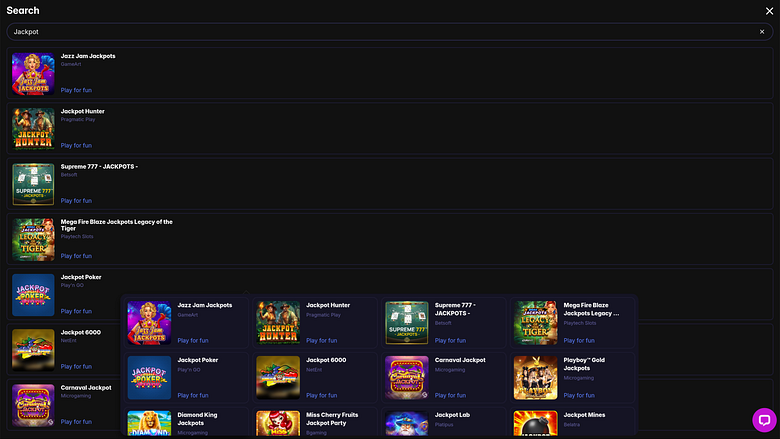Open Playboy Gold Jackpots popup thumbnail
780x439 pixels.
pyautogui.click(x=535, y=378)
